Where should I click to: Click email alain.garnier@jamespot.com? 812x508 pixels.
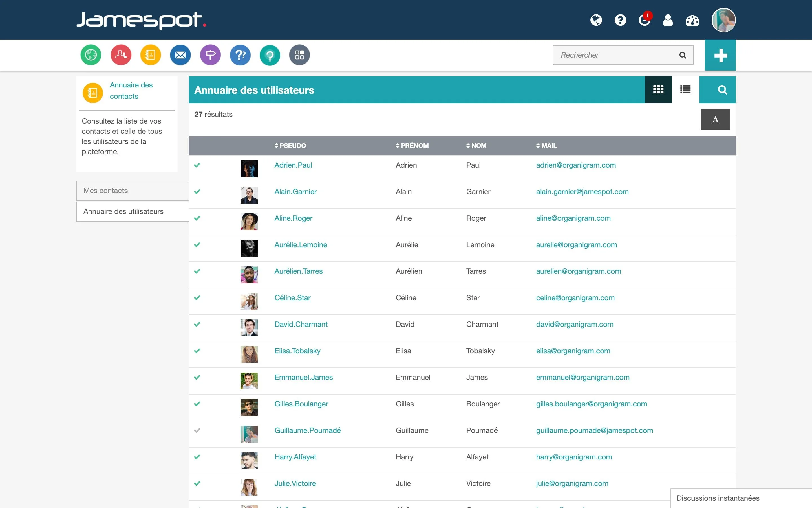[582, 192]
